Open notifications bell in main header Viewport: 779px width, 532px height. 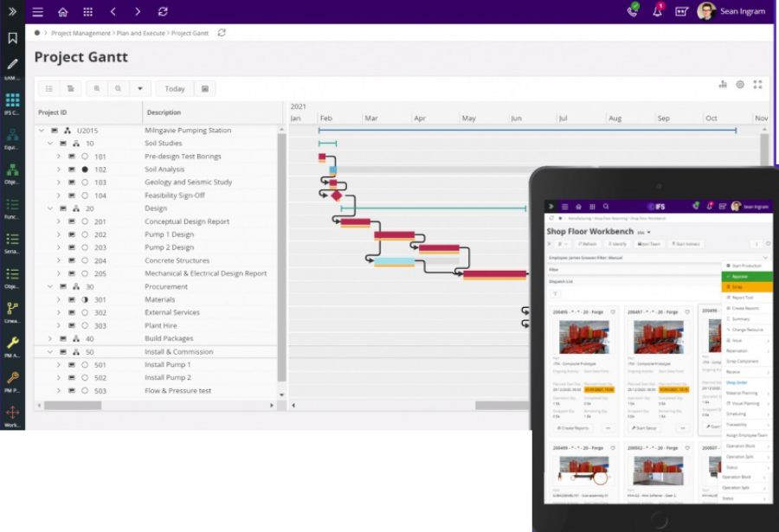[x=657, y=11]
